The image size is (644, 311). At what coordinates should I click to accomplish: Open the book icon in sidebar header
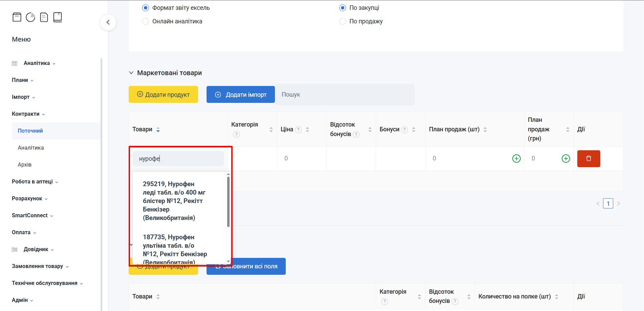(58, 17)
